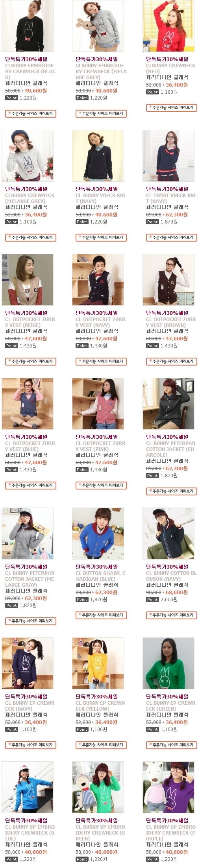The height and width of the screenshot is (868, 198).
Task: Preview sizes for Zurry Vest (PINK)
Action: (101, 485)
